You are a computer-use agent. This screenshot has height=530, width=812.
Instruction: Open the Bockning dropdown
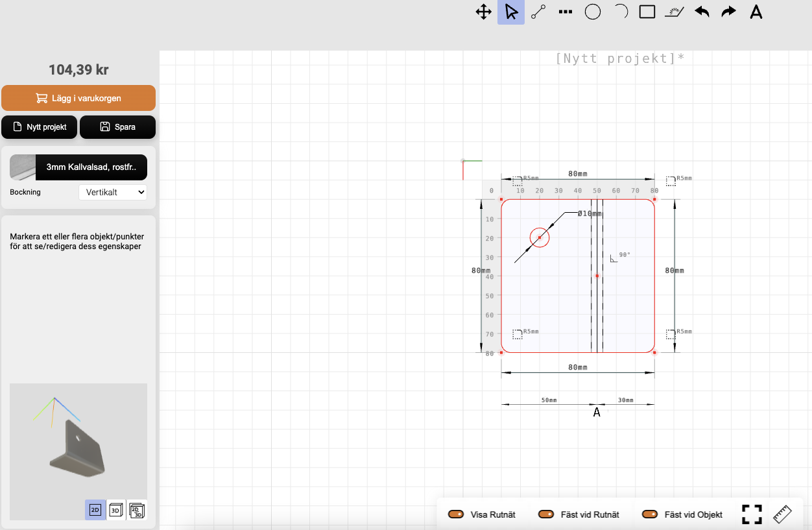113,193
